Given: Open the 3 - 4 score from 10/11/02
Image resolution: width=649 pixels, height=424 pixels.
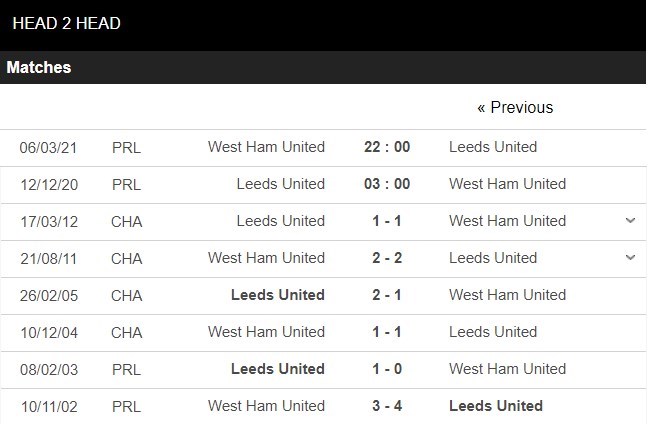Looking at the screenshot, I should click(387, 405).
